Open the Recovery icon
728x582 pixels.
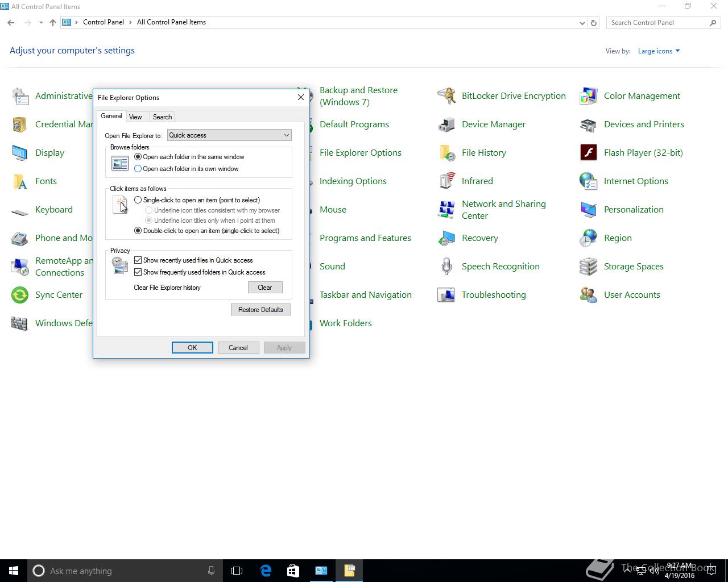tap(446, 238)
